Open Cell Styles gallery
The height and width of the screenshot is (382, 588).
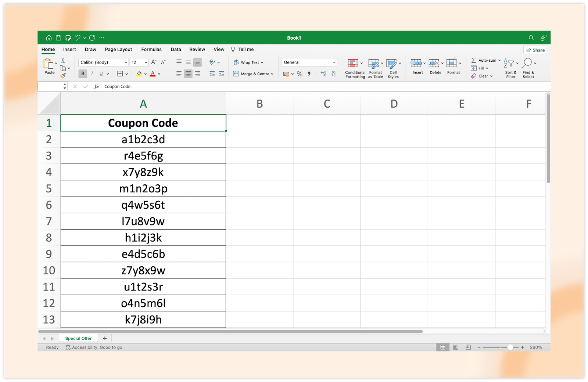394,68
